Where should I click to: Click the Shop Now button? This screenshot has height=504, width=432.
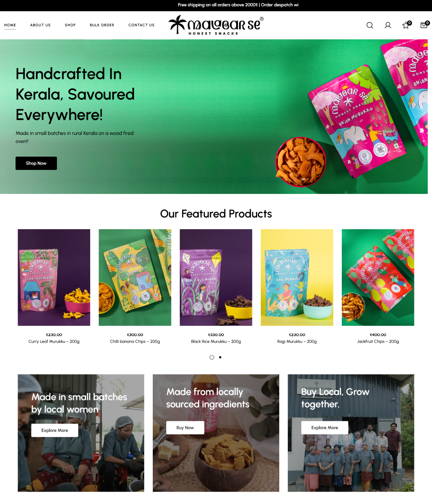click(x=36, y=163)
